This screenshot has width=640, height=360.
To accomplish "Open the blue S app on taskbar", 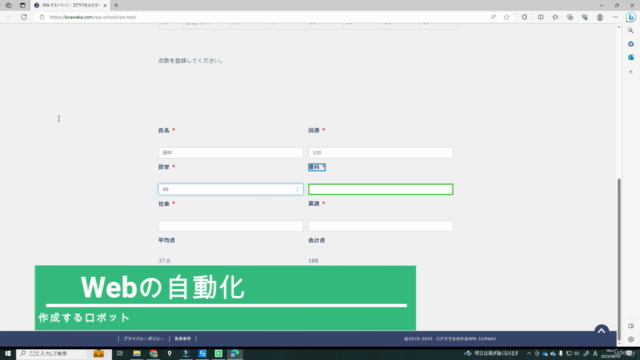I will [x=202, y=353].
